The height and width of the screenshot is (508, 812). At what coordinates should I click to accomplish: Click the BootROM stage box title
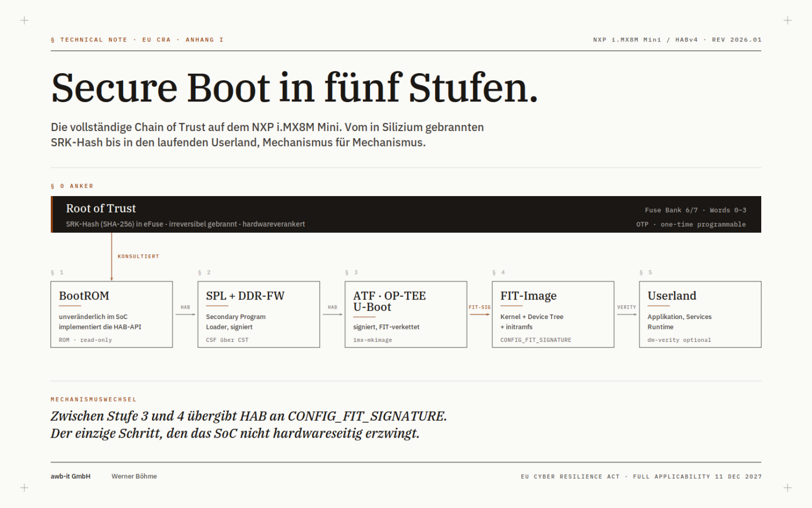pos(84,296)
